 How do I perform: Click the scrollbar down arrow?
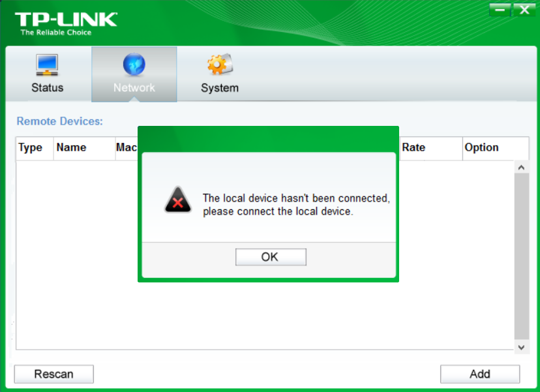521,347
